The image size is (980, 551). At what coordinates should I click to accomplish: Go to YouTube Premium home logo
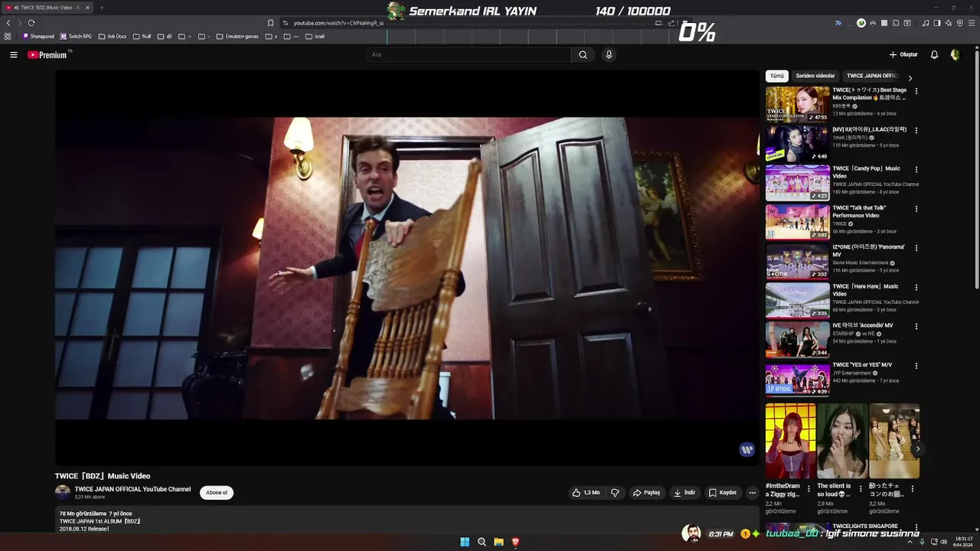[48, 54]
